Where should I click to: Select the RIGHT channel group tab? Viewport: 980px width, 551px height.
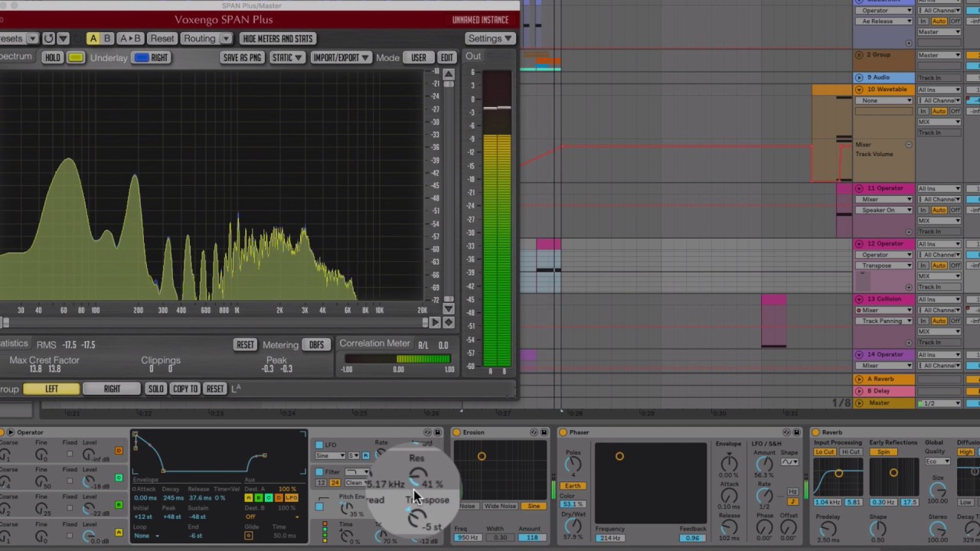pyautogui.click(x=112, y=389)
